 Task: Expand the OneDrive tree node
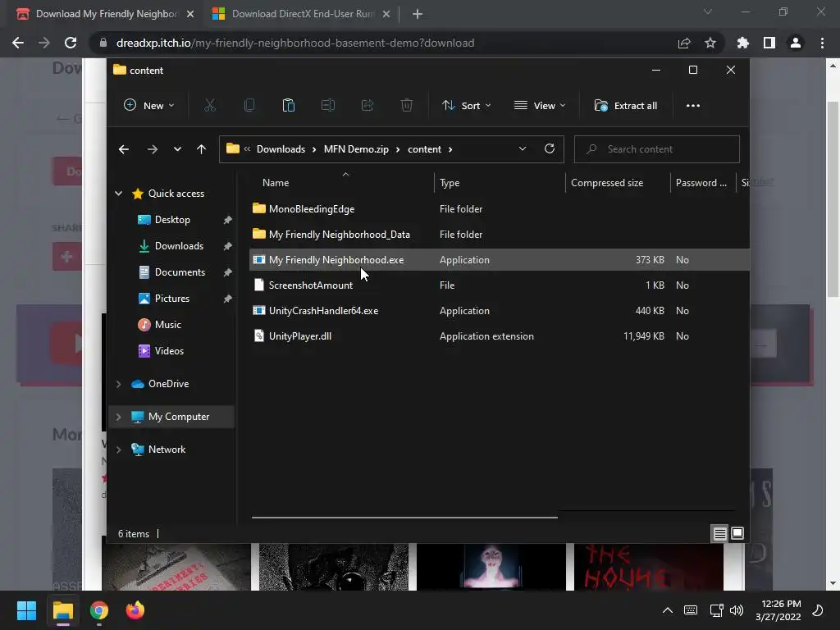[118, 384]
